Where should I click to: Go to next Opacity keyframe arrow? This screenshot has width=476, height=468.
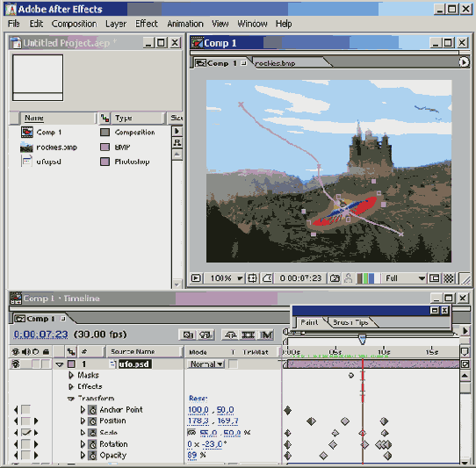click(36, 455)
